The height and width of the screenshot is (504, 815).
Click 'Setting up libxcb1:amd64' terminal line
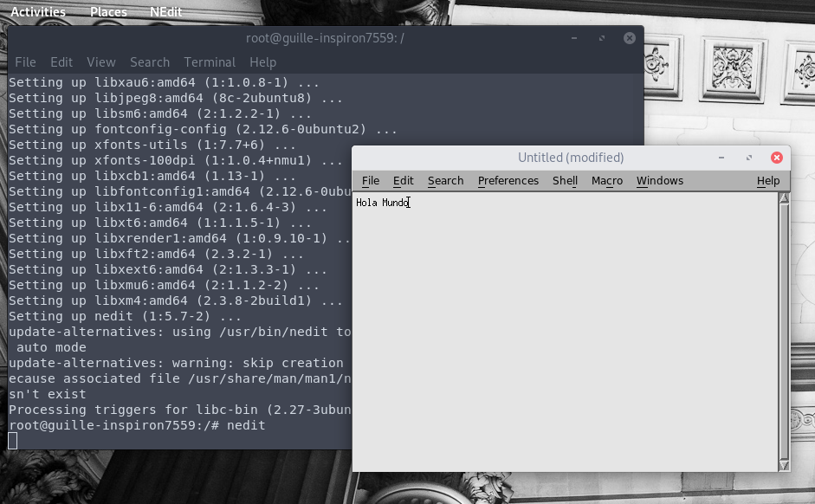tap(152, 176)
